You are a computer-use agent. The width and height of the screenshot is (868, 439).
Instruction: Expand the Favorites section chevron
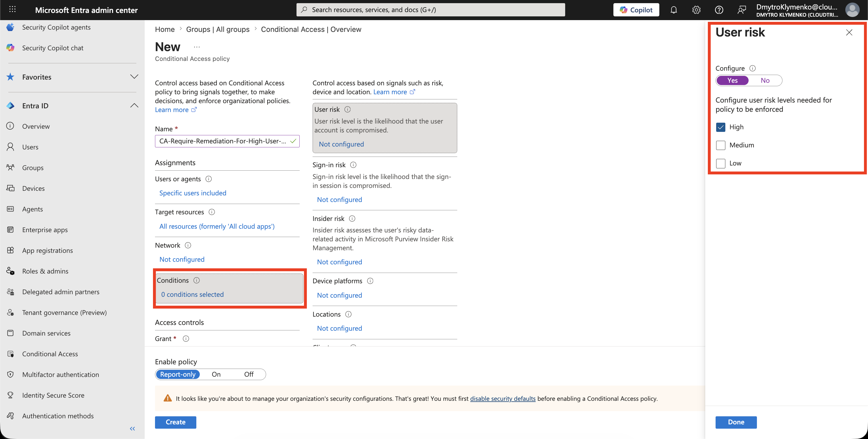(x=134, y=77)
